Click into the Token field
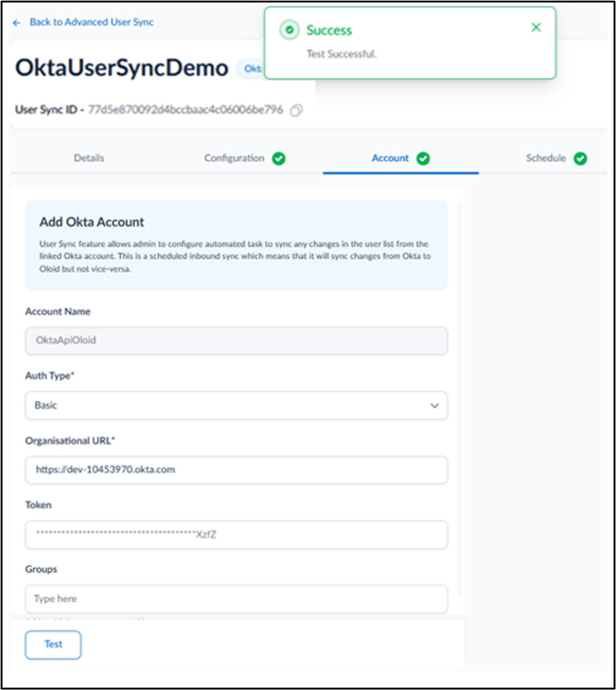Viewport: 616px width, 690px height. coord(236,535)
